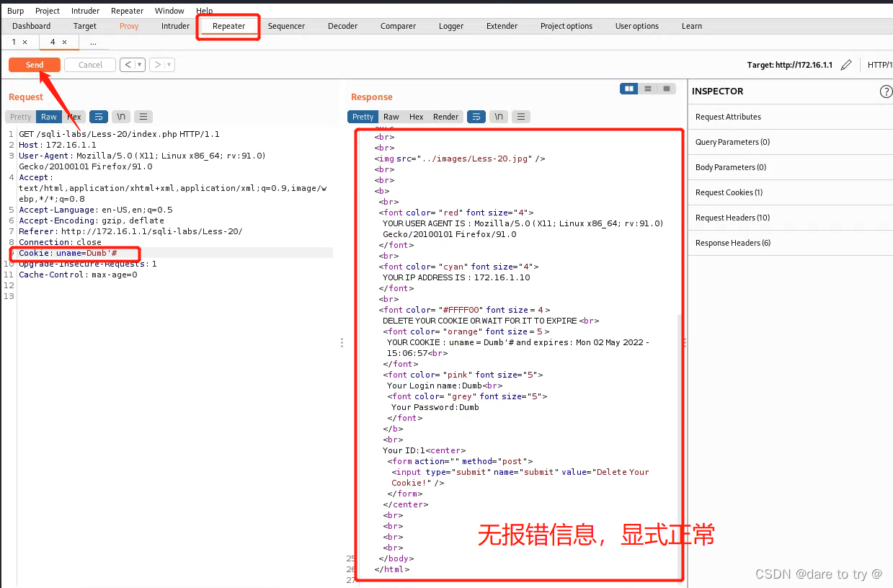Click the Host: 172.16.1.1 header line
The width and height of the screenshot is (893, 588).
point(58,145)
